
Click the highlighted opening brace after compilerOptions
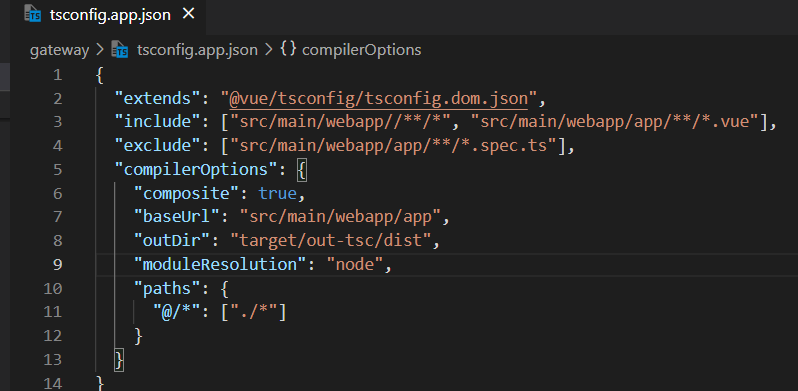coord(302,170)
